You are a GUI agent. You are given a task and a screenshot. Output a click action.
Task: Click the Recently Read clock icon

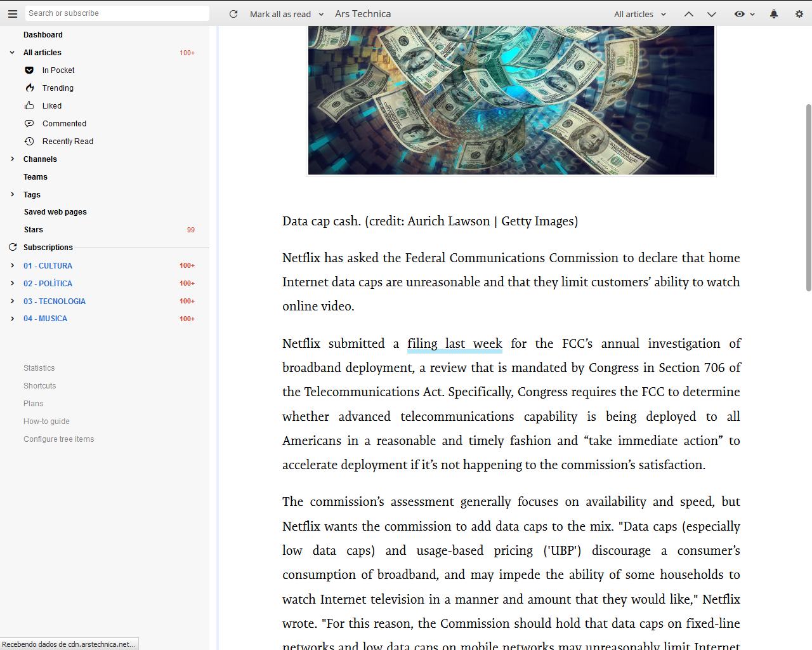tap(29, 142)
